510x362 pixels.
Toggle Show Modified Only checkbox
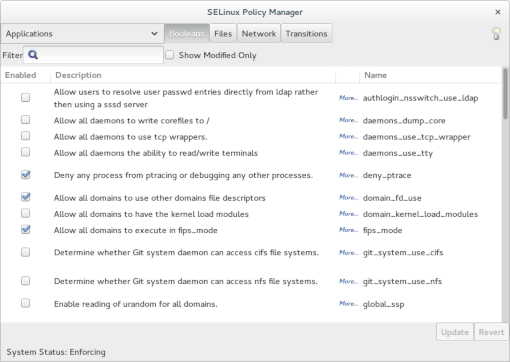[170, 55]
